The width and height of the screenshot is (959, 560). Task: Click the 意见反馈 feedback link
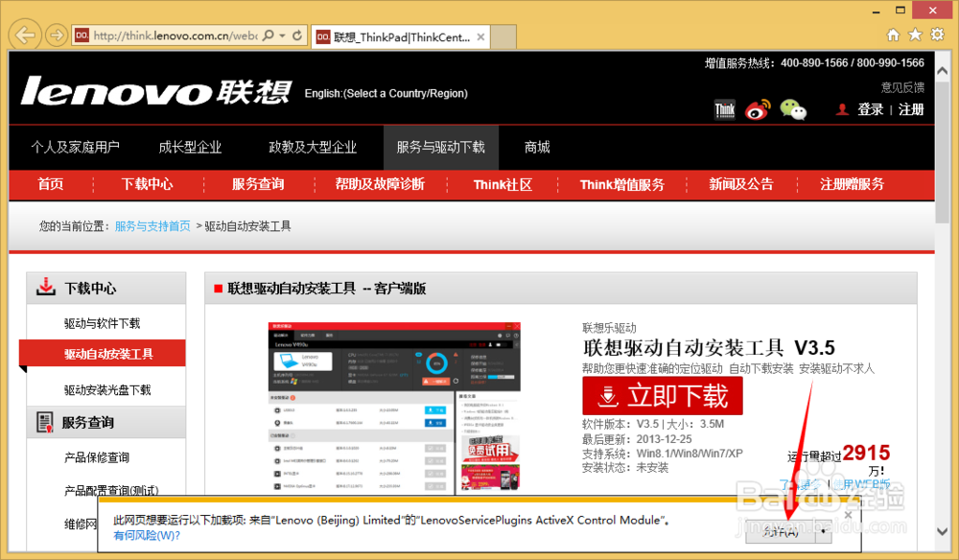902,87
